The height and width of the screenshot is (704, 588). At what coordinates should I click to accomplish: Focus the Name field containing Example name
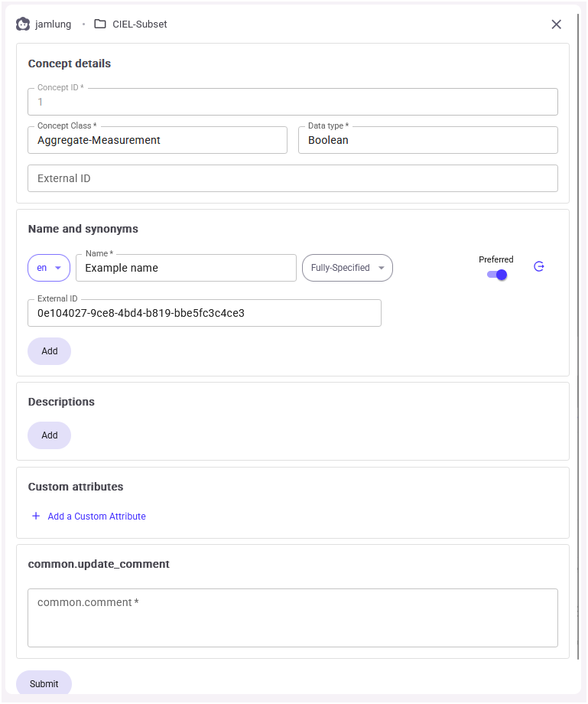pos(186,268)
